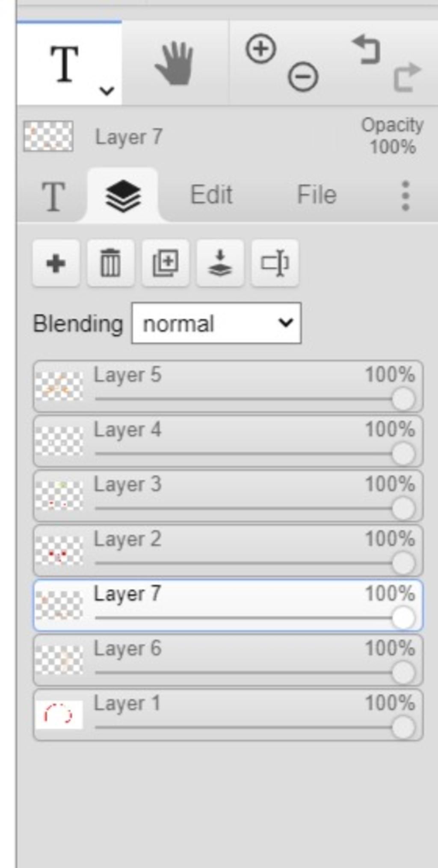Click the redo arrow icon
This screenshot has width=438, height=868.
pos(407,77)
